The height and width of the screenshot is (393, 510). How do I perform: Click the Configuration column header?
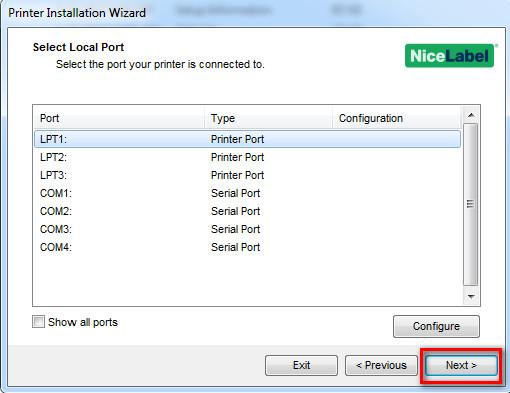click(397, 118)
